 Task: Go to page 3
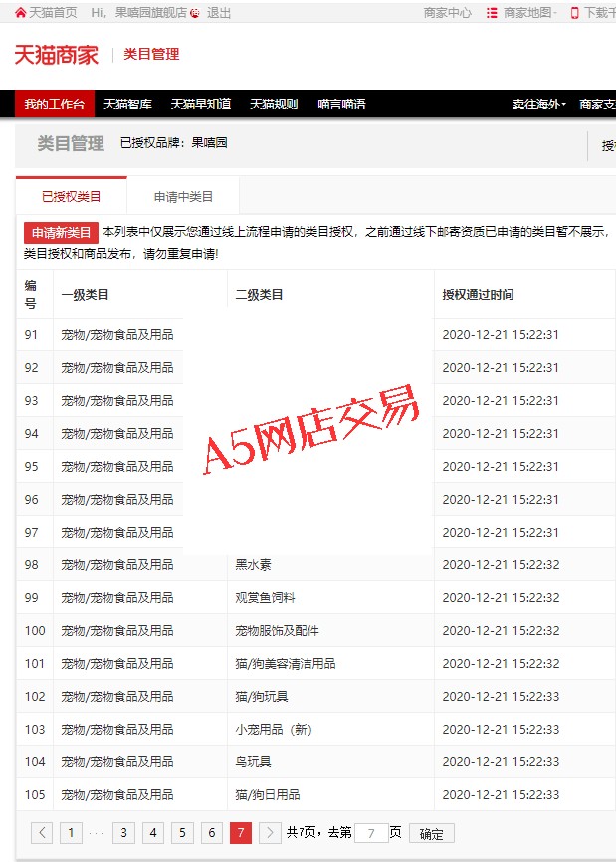click(x=123, y=833)
